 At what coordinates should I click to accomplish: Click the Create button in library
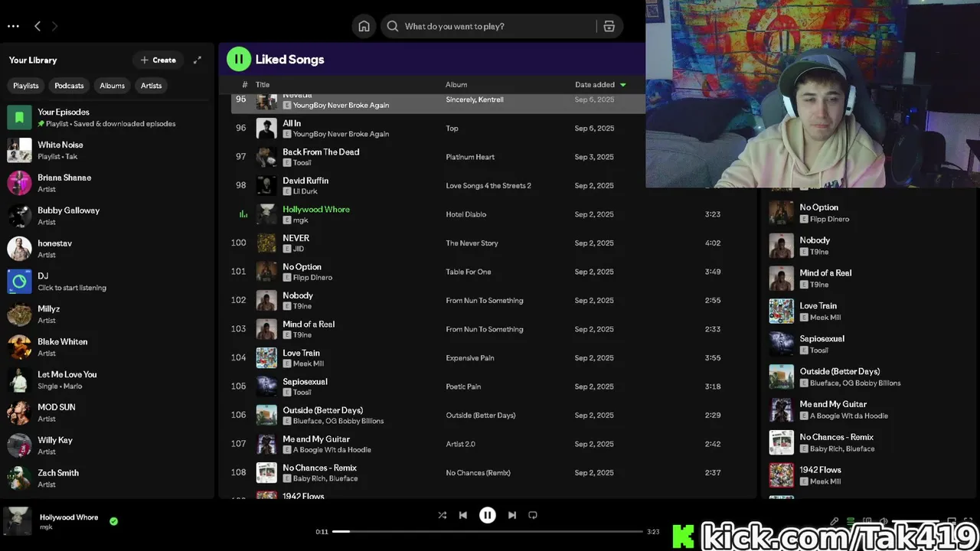click(158, 60)
